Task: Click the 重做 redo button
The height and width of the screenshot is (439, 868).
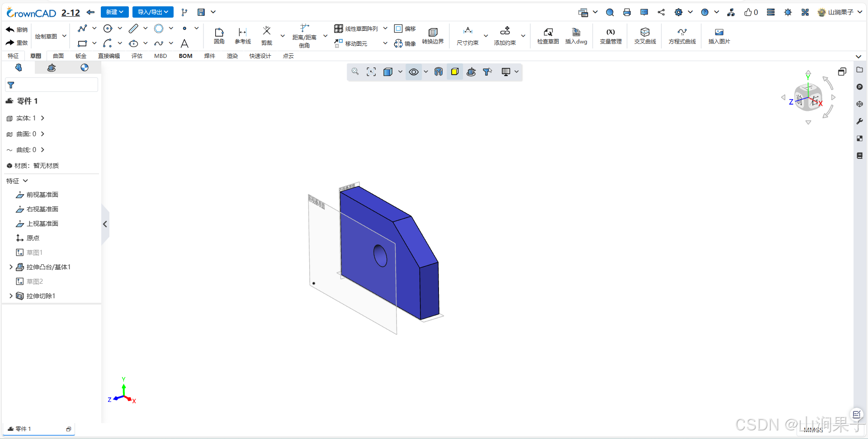Action: click(17, 43)
